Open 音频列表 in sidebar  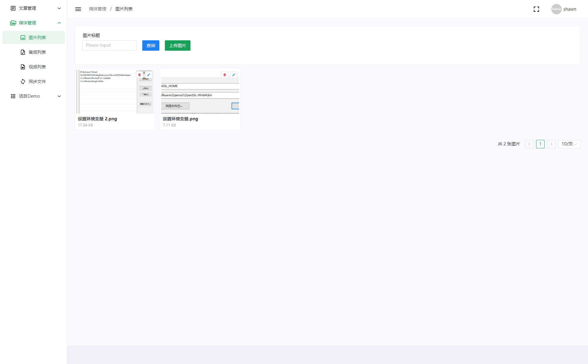37,52
